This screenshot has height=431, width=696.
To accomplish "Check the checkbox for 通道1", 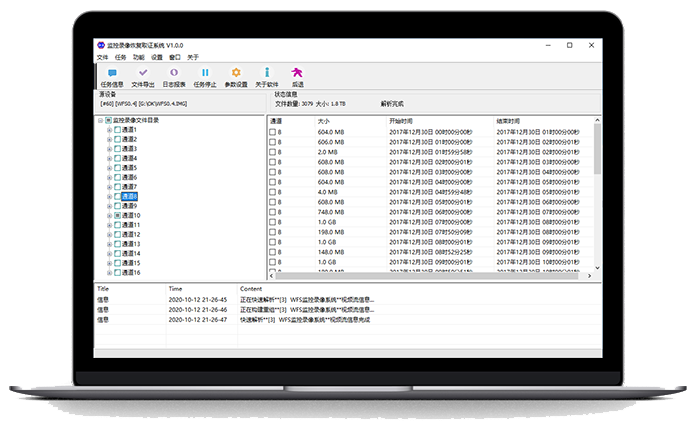I will click(x=117, y=130).
